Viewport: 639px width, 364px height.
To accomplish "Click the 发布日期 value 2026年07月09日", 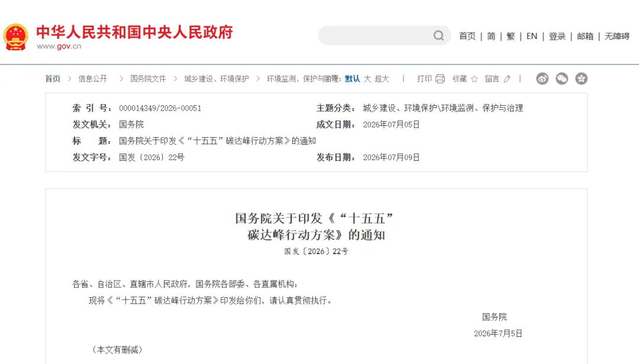I will (x=391, y=158).
